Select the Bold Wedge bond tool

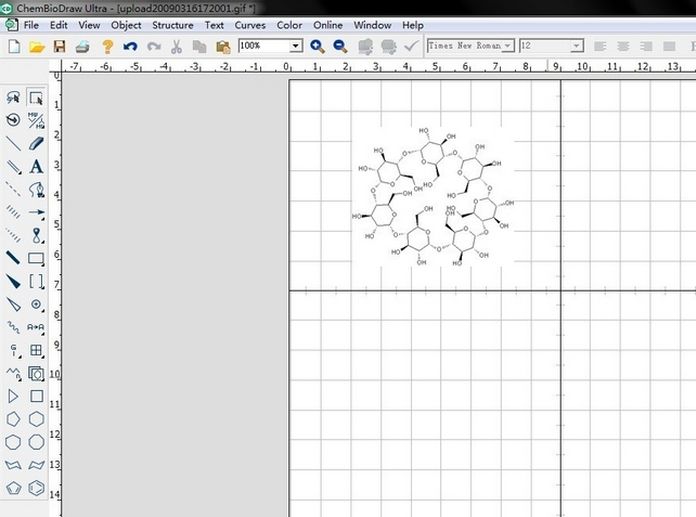click(x=13, y=281)
